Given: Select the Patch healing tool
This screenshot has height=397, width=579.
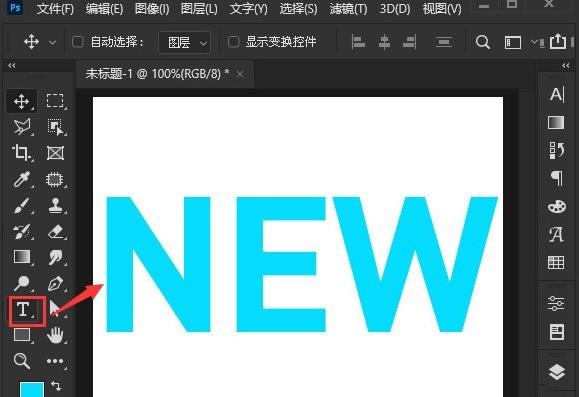Looking at the screenshot, I should [x=55, y=179].
